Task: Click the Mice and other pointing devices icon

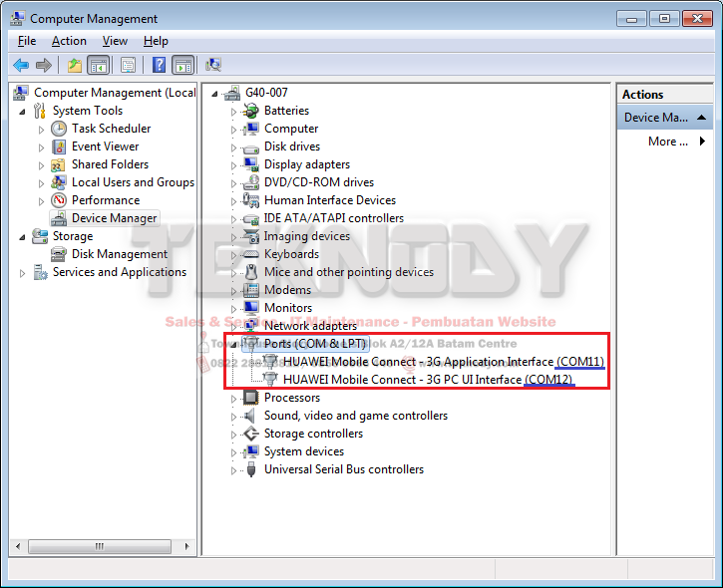Action: (x=251, y=272)
